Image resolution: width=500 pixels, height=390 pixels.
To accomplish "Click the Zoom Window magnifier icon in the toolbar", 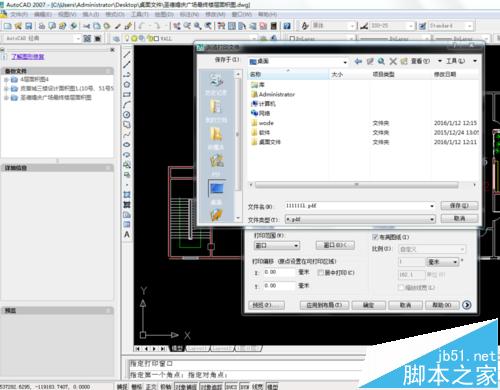I will point(198,26).
